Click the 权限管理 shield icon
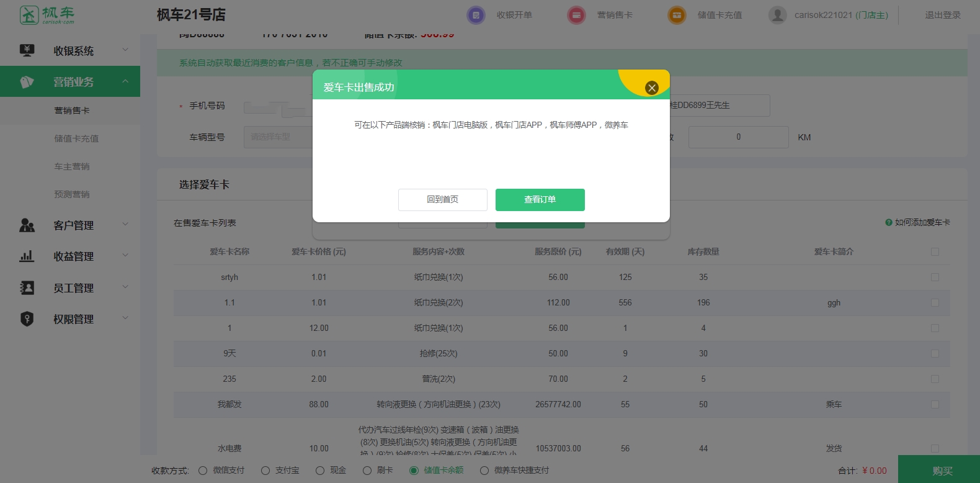The height and width of the screenshot is (483, 980). (27, 319)
